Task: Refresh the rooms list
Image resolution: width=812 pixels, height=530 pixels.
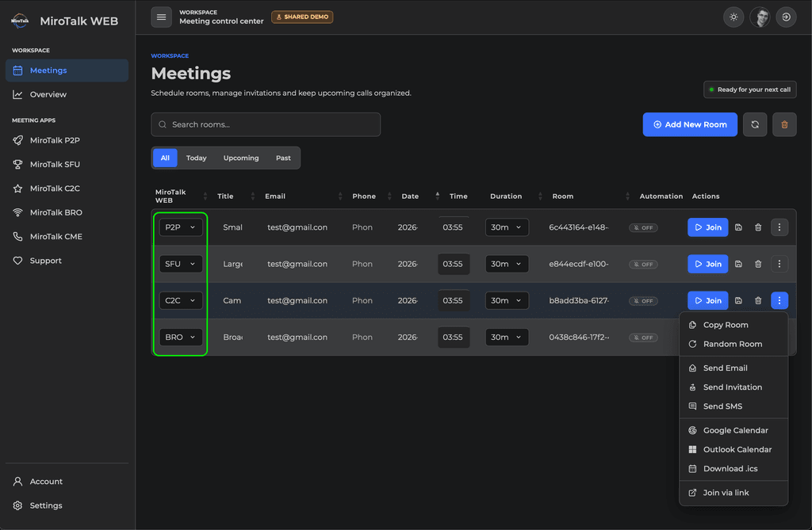Action: tap(755, 124)
